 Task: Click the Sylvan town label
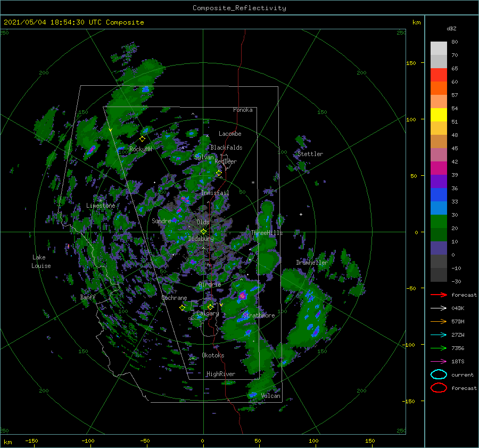tap(204, 158)
